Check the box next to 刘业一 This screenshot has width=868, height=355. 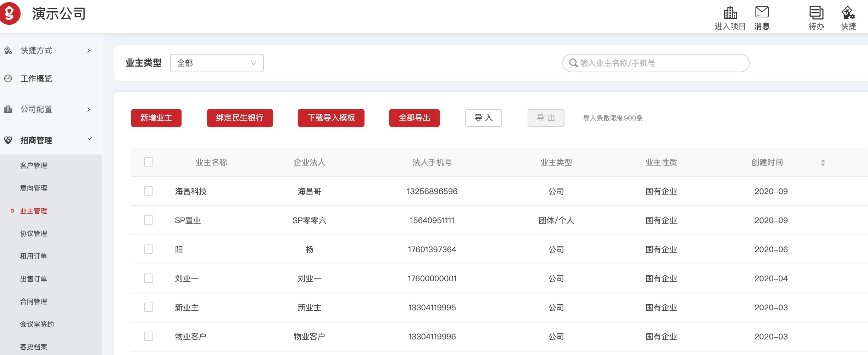pyautogui.click(x=149, y=278)
